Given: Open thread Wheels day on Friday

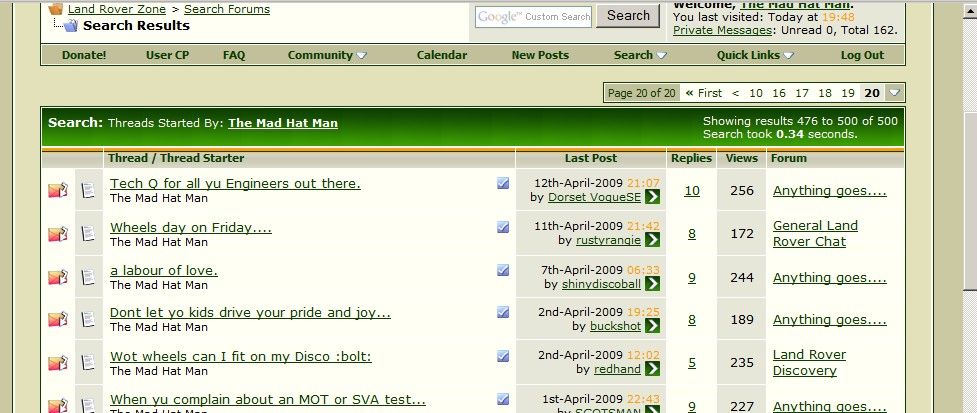Looking at the screenshot, I should pos(191,227).
